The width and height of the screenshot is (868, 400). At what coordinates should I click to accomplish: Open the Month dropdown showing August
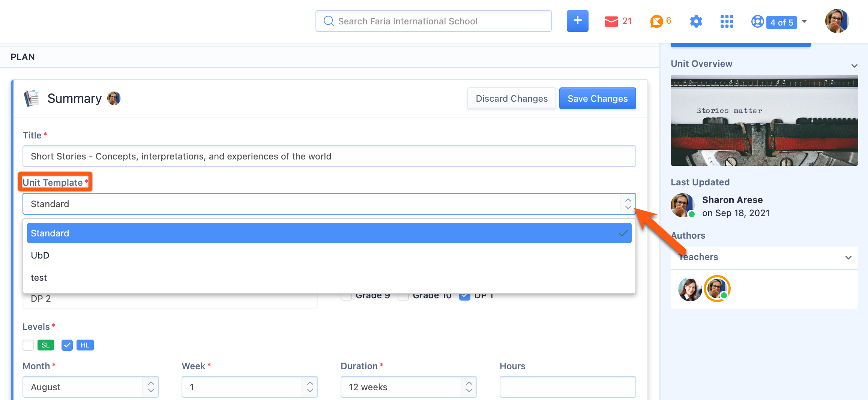click(x=90, y=387)
